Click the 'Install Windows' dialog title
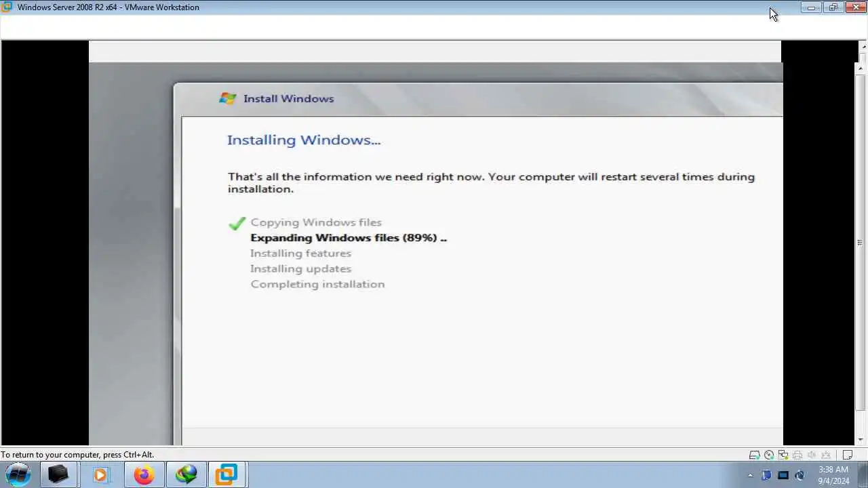868x488 pixels. click(x=288, y=99)
